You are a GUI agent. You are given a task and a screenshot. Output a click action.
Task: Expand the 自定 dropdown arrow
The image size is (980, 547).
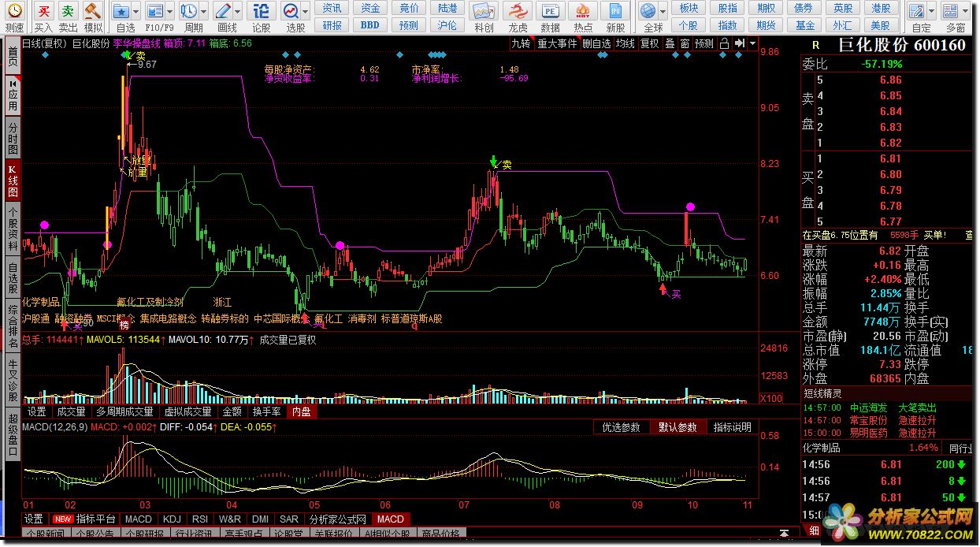933,11
